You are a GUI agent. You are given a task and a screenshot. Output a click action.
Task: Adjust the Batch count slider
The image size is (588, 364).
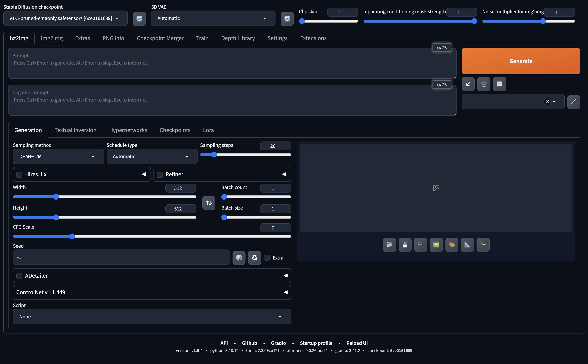(x=256, y=197)
